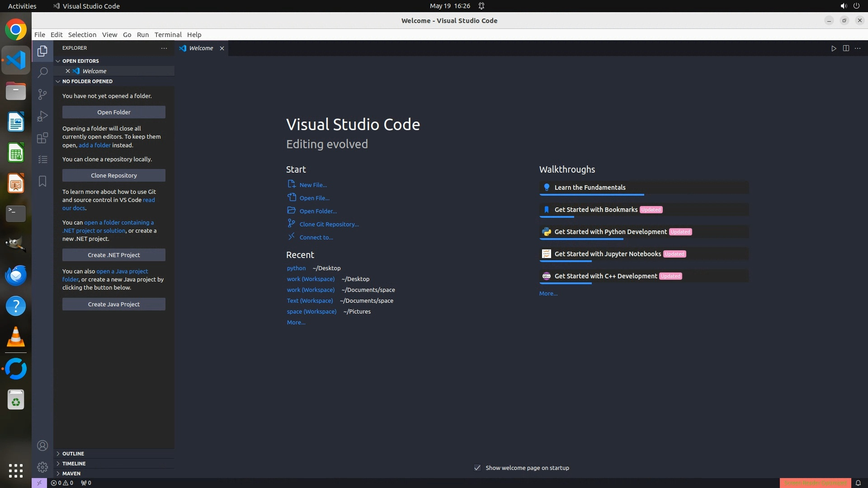This screenshot has height=488, width=868.
Task: Click the Clone Git Repository link
Action: 329,224
